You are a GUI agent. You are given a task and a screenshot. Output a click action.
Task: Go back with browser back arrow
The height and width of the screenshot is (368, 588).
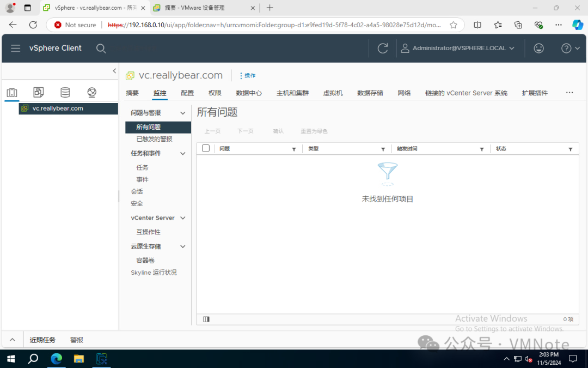13,25
